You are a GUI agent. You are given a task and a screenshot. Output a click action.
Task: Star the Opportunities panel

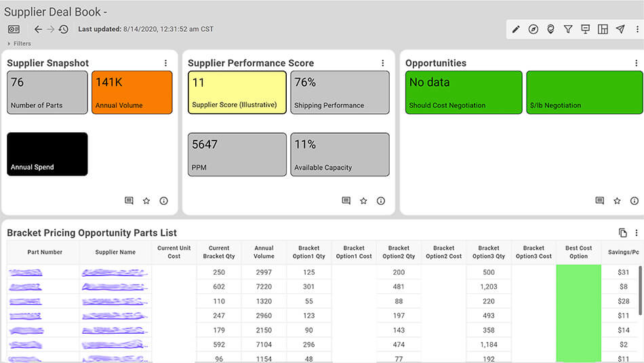click(617, 201)
